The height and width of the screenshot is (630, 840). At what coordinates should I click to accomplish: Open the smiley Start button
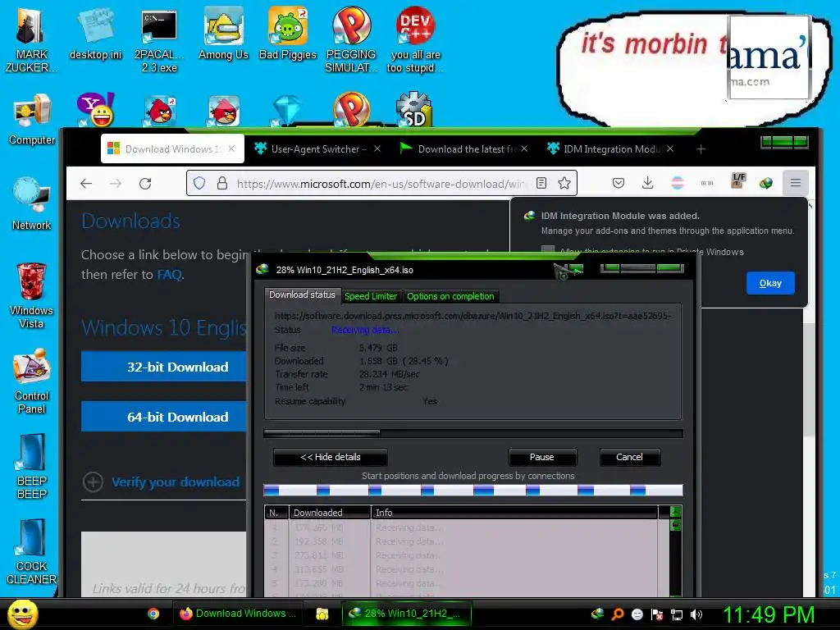[x=22, y=614]
